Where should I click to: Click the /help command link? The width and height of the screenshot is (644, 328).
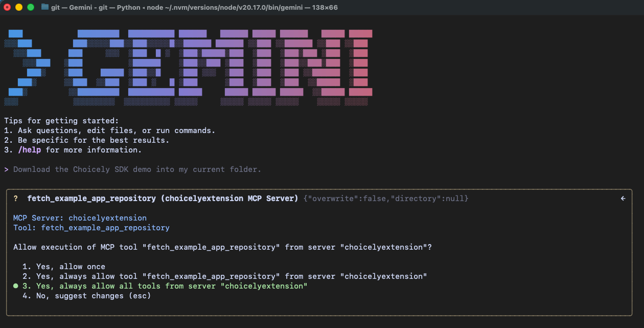coord(29,149)
